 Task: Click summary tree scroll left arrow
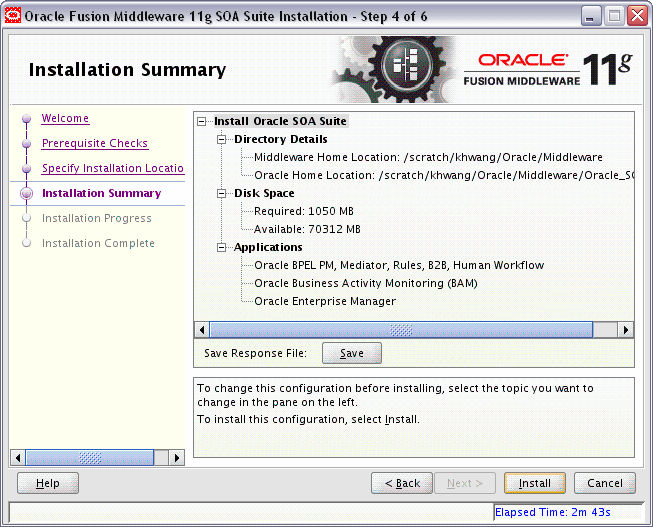coord(202,330)
